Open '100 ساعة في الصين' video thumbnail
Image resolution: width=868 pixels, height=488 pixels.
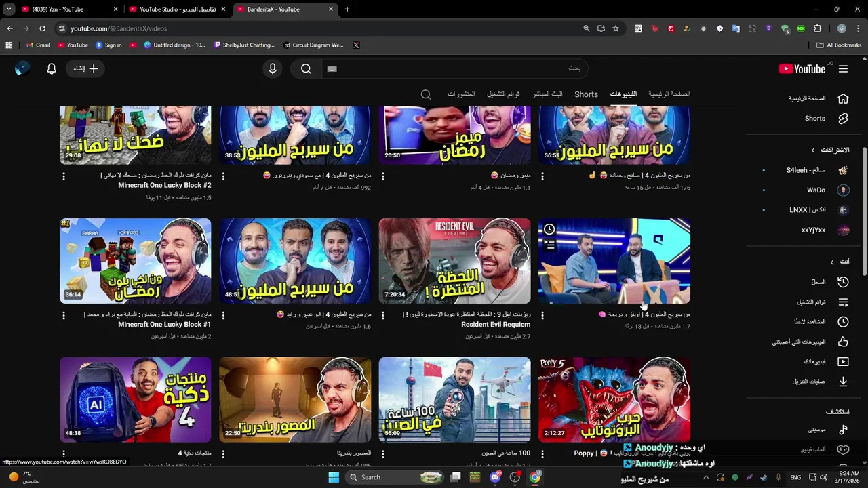(x=454, y=400)
